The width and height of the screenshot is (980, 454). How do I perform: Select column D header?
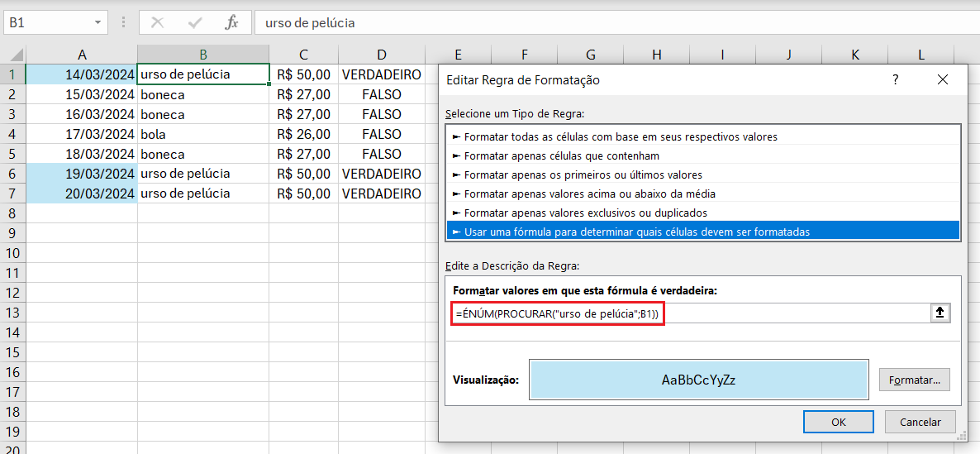(x=382, y=55)
